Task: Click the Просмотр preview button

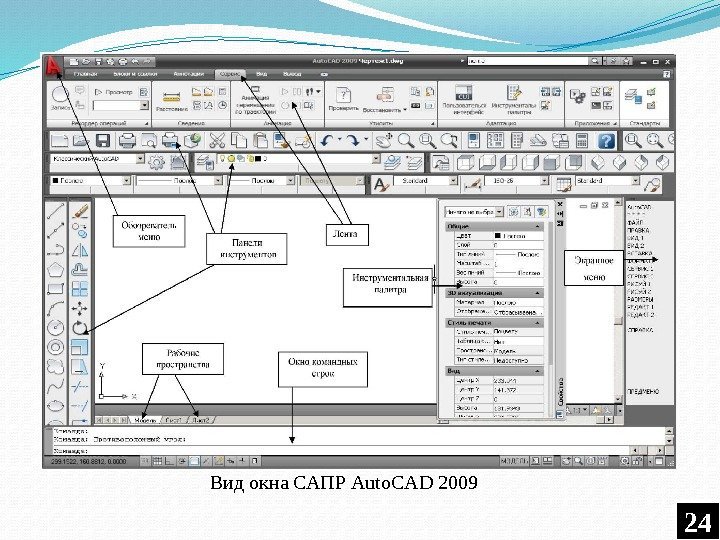Action: coord(114,92)
